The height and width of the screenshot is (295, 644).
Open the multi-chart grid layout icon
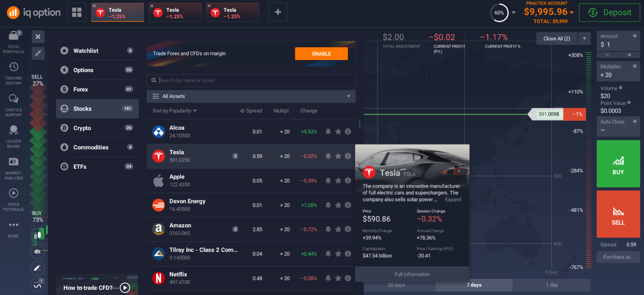click(x=77, y=12)
